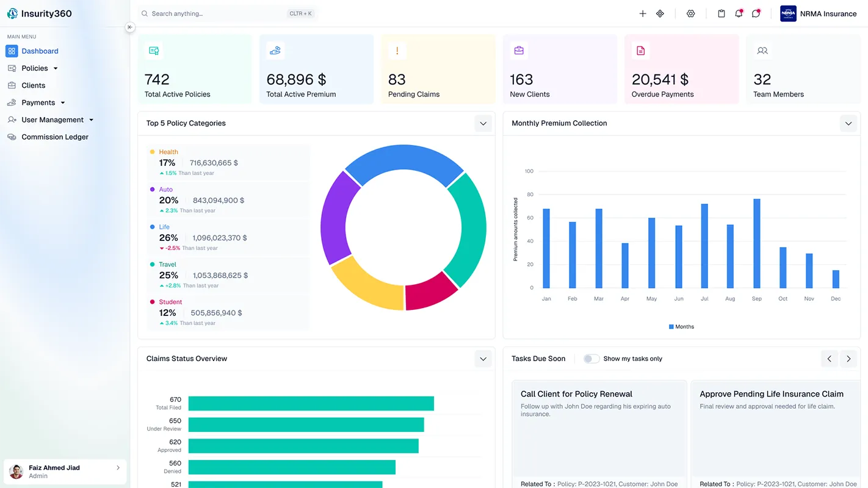The width and height of the screenshot is (868, 488).
Task: Collapse the sidebar using the arrow toggle
Action: (x=129, y=27)
